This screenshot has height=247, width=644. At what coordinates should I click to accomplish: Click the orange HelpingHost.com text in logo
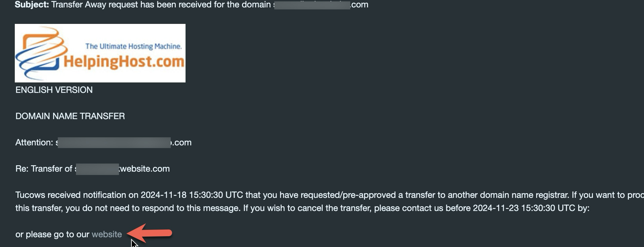(124, 62)
